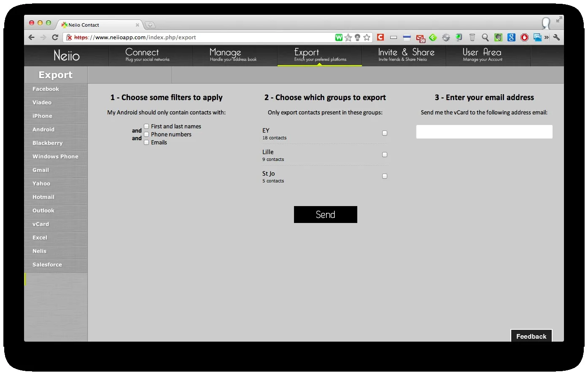Open Chrome's wrench settings menu
This screenshot has height=375, width=588.
[556, 37]
